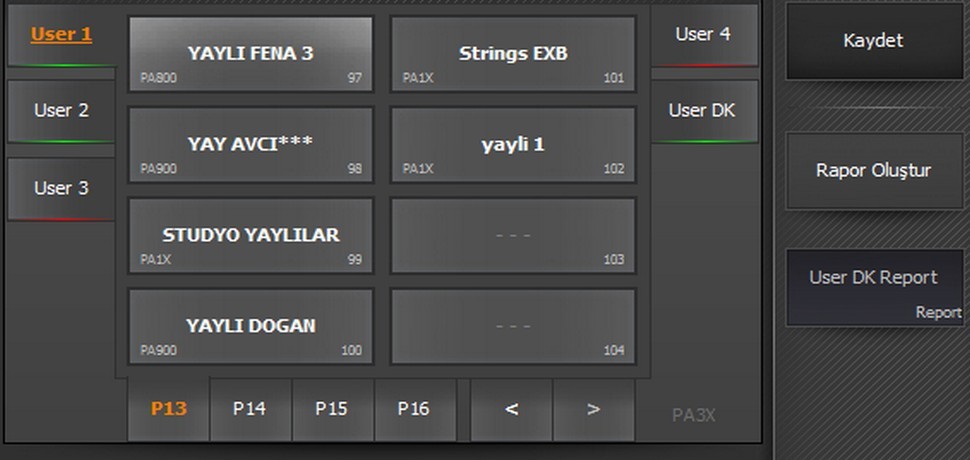Open the User 4 tab
Screen dimensions: 970x460
pos(702,35)
